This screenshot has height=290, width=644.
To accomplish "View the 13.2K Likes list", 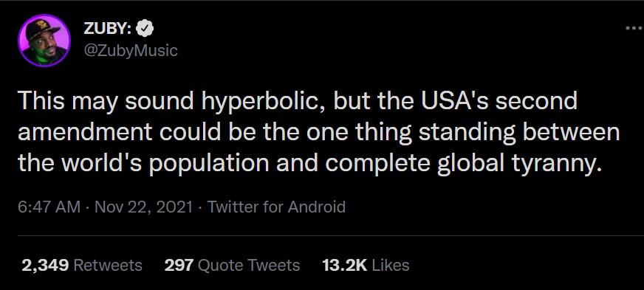I will click(x=366, y=265).
